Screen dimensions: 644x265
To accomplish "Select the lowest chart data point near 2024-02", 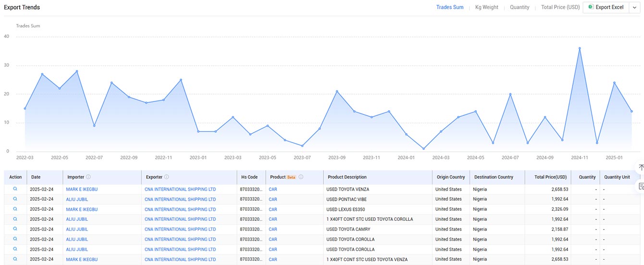I will (x=423, y=149).
